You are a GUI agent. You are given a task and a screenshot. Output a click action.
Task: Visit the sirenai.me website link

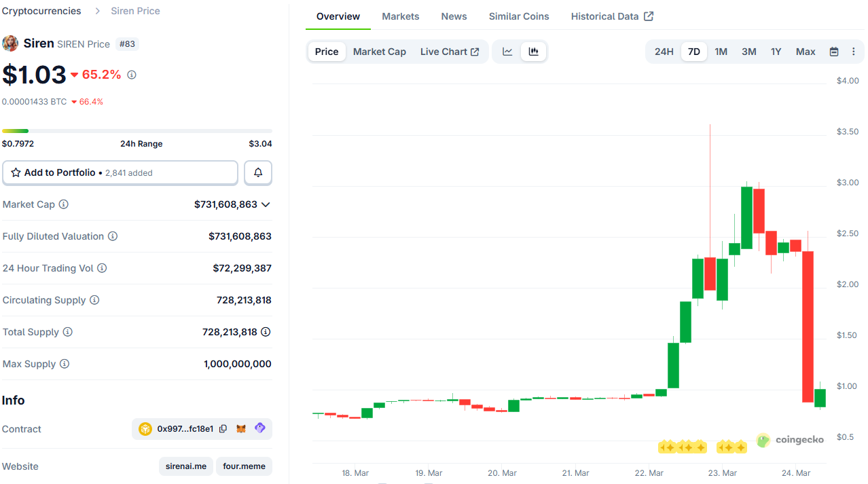click(x=185, y=466)
